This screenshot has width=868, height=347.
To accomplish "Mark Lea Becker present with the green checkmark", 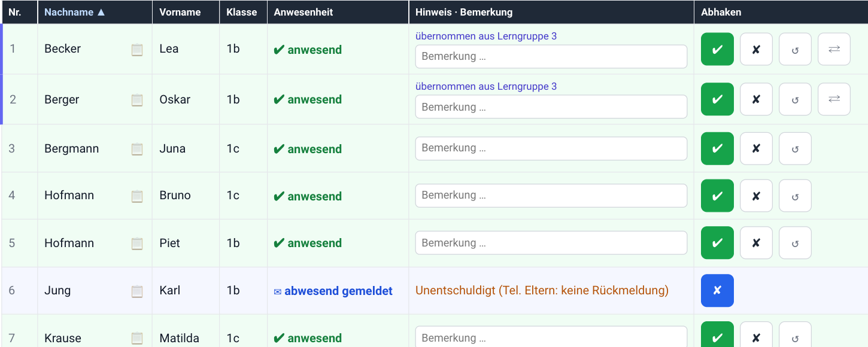I will [x=717, y=49].
